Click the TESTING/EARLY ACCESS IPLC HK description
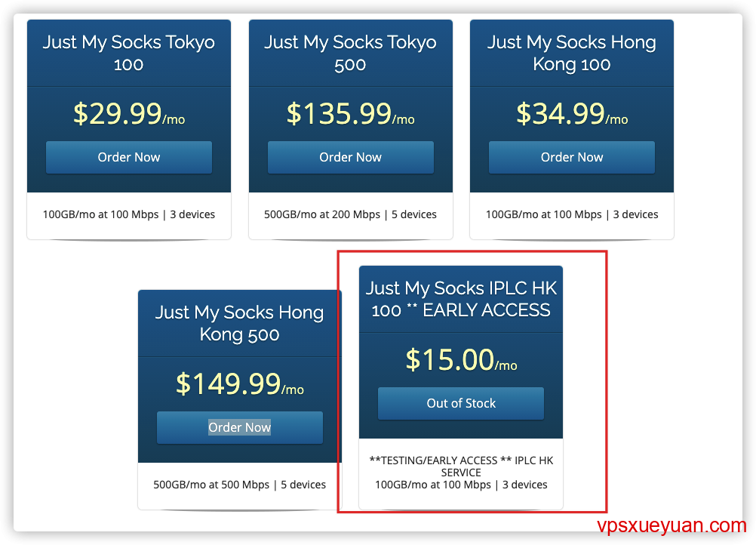This screenshot has height=545, width=756. tap(461, 466)
